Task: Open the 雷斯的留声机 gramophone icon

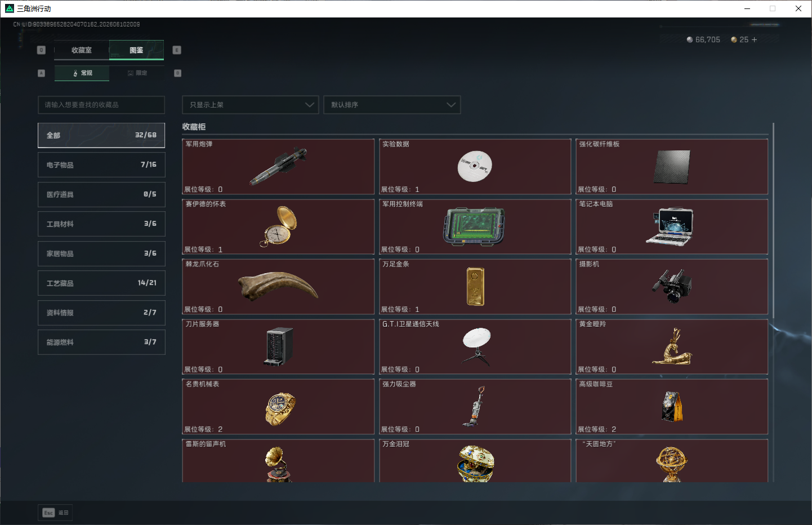Action: [x=278, y=464]
